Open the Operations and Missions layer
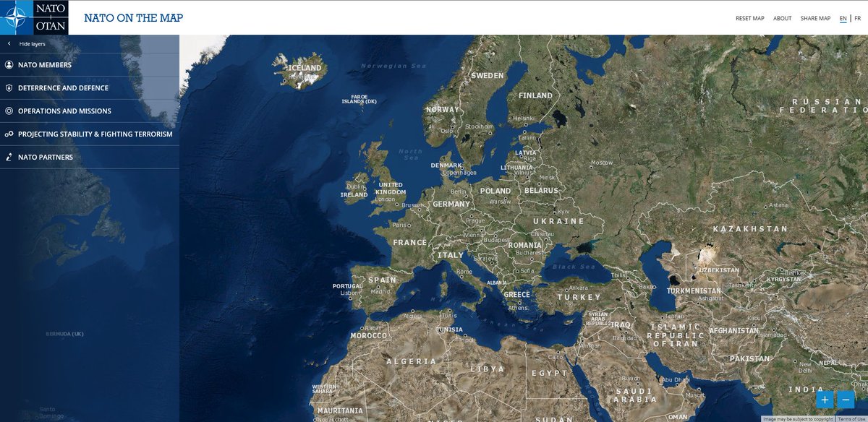Image resolution: width=868 pixels, height=422 pixels. pyautogui.click(x=90, y=111)
